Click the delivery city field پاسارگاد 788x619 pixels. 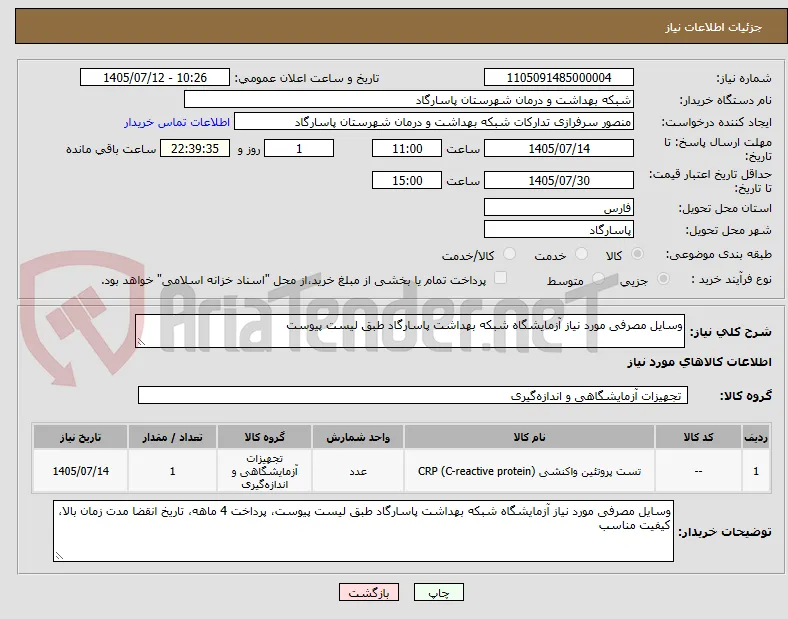tap(558, 229)
